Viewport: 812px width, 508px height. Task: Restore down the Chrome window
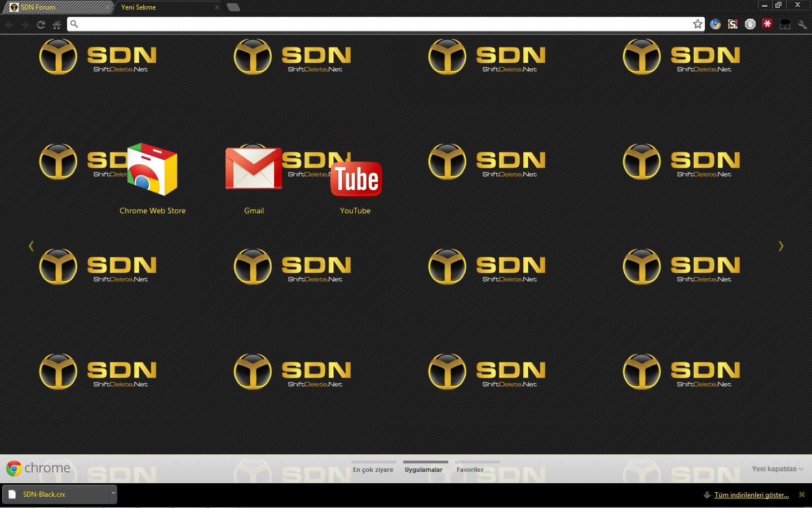tap(778, 5)
